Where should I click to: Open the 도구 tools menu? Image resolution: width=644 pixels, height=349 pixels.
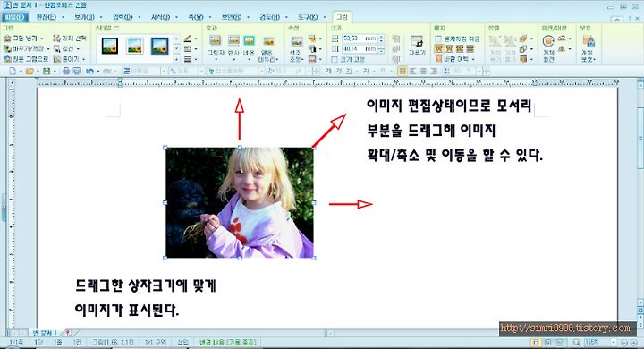pyautogui.click(x=308, y=17)
